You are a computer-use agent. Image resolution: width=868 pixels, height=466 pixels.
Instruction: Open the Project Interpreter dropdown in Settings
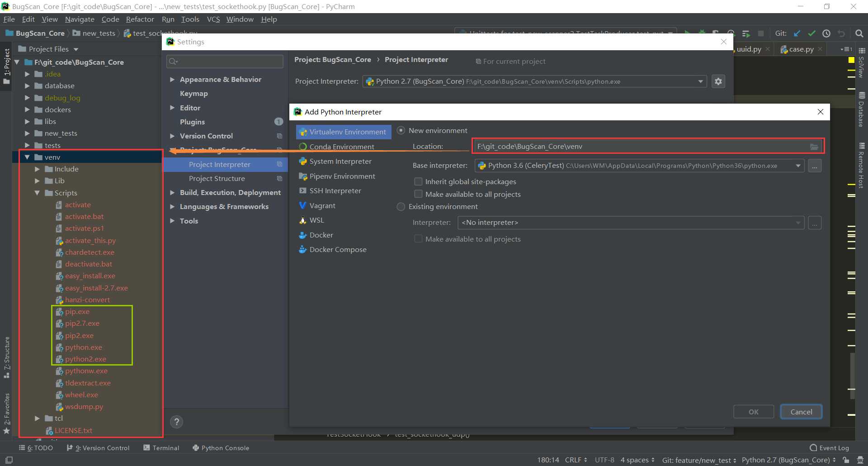[700, 81]
